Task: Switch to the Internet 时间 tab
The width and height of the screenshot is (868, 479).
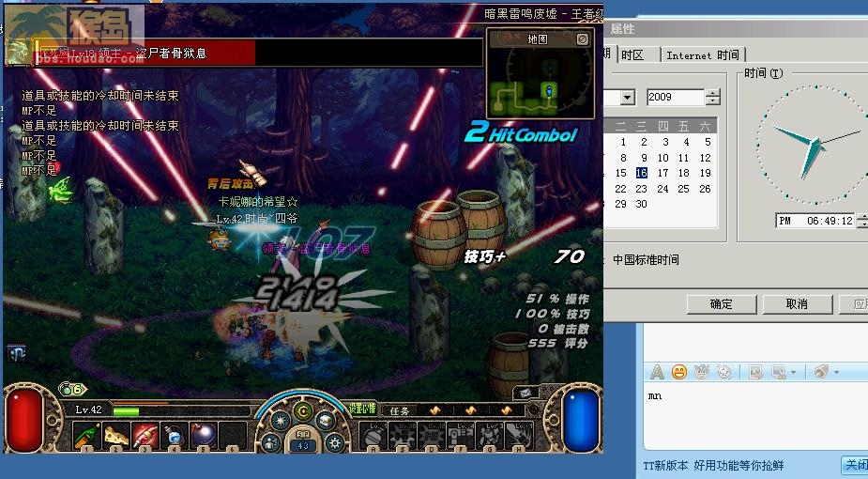Action: pos(703,54)
